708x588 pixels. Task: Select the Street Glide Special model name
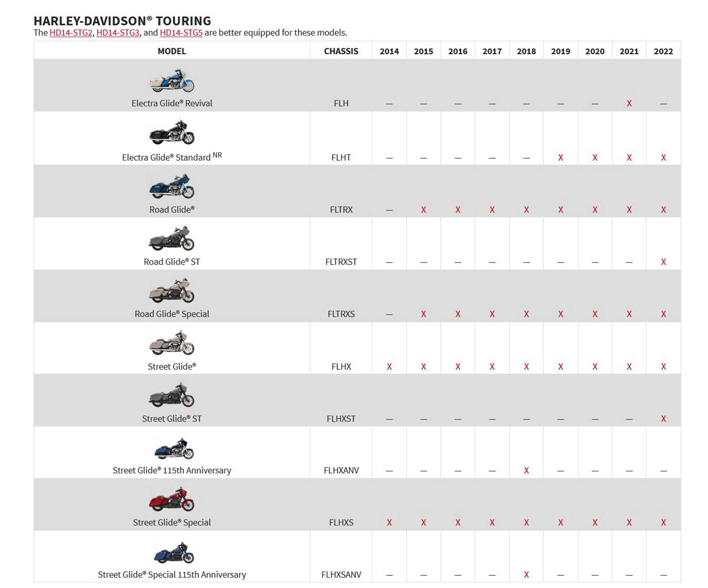tap(172, 523)
